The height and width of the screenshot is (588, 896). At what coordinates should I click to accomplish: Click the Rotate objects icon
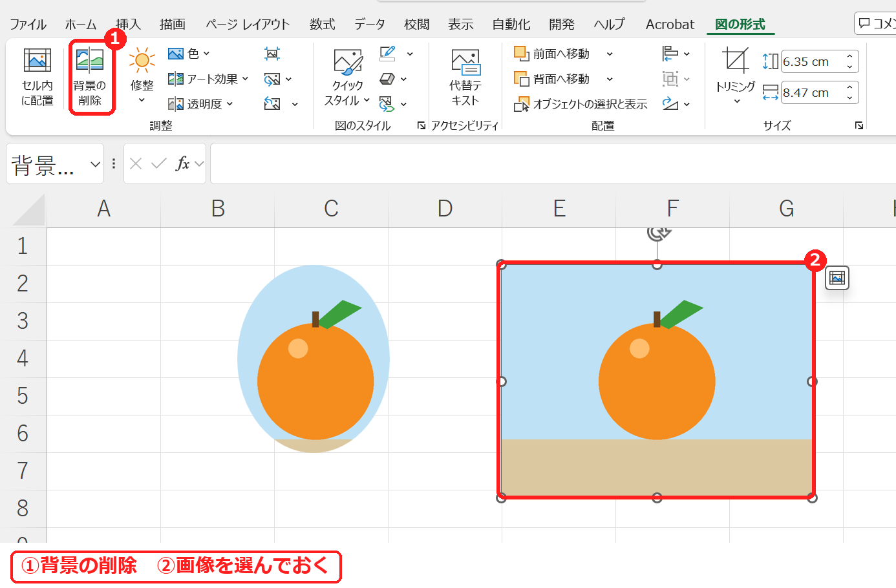tap(670, 104)
